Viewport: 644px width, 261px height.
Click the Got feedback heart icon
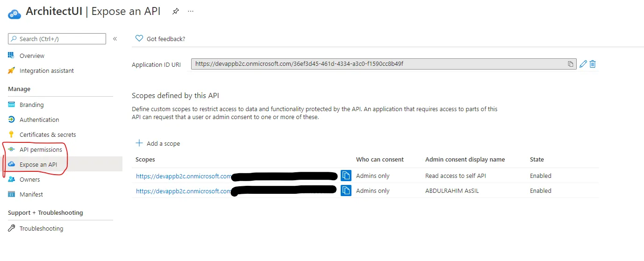(x=139, y=38)
